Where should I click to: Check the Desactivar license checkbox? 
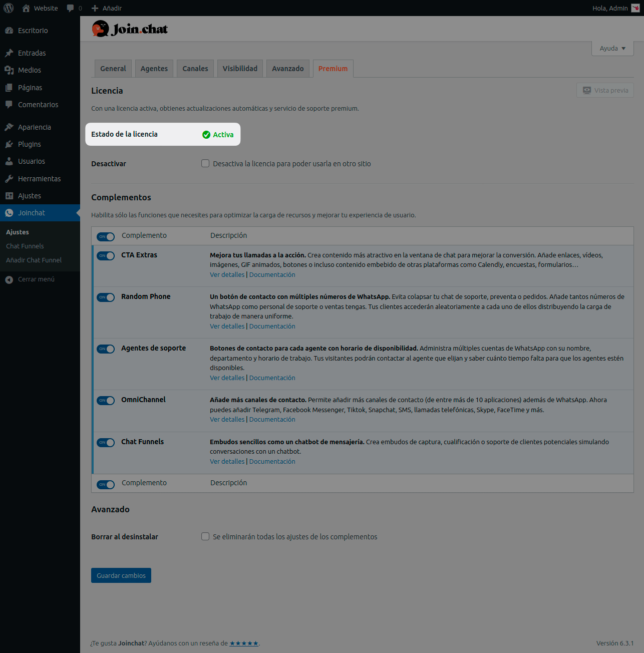pyautogui.click(x=205, y=163)
